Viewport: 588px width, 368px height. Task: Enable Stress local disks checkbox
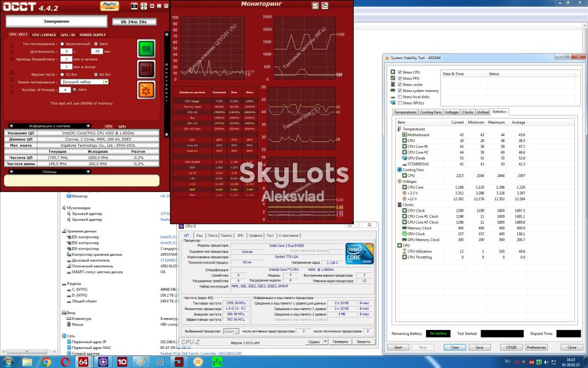click(400, 97)
